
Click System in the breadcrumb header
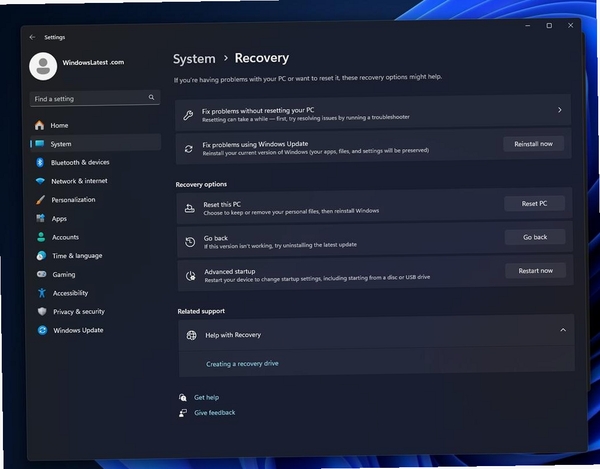pyautogui.click(x=194, y=59)
